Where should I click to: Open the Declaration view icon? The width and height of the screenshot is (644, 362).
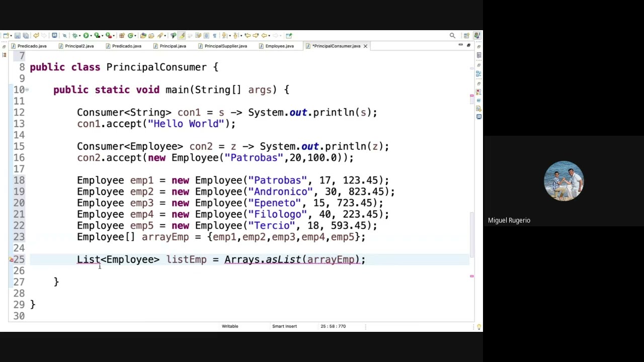tap(479, 109)
